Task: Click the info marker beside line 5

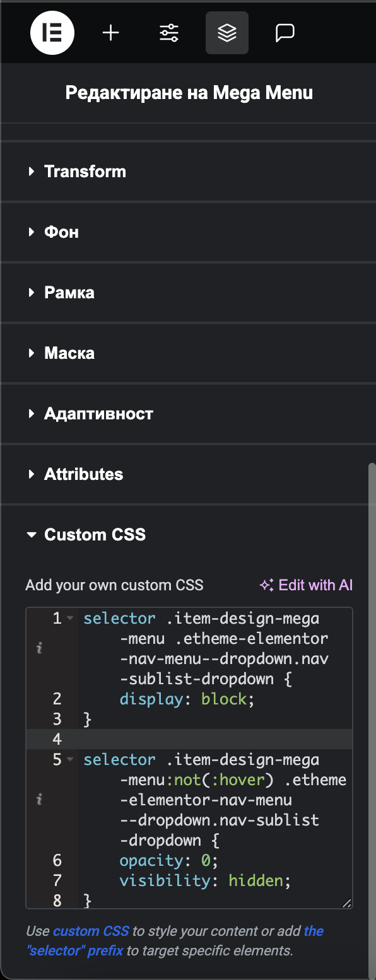Action: [x=39, y=800]
